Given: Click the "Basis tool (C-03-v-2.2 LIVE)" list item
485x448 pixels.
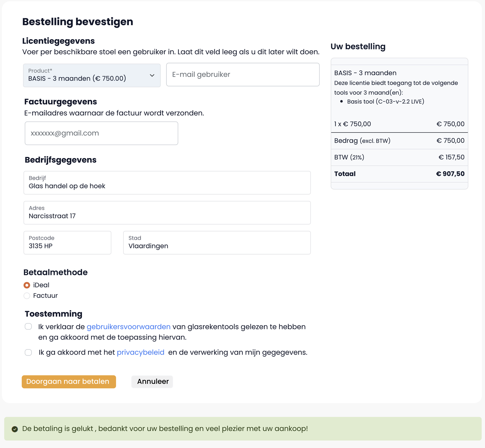Looking at the screenshot, I should click(x=385, y=102).
